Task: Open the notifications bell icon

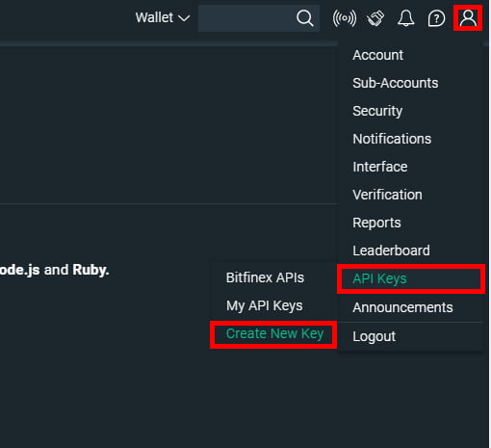Action: [406, 18]
